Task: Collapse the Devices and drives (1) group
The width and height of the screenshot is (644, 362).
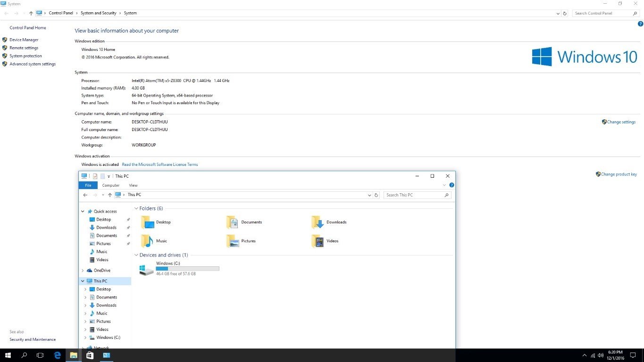Action: pos(136,255)
